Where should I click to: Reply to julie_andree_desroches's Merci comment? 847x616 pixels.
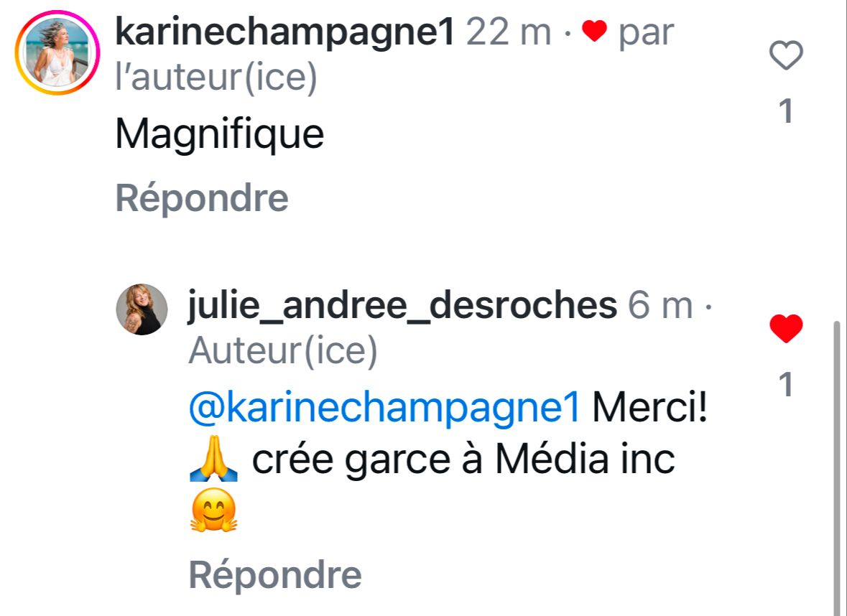pos(274,574)
